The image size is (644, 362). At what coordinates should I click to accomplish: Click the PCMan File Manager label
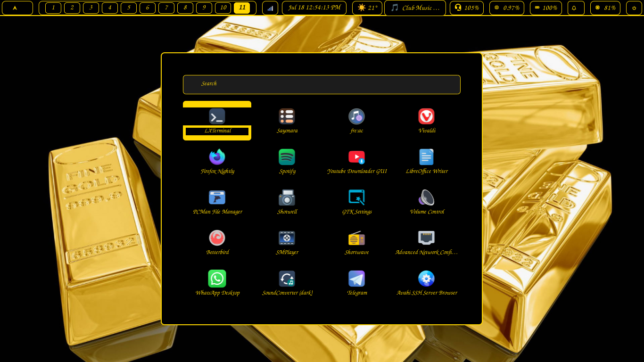coord(217,212)
